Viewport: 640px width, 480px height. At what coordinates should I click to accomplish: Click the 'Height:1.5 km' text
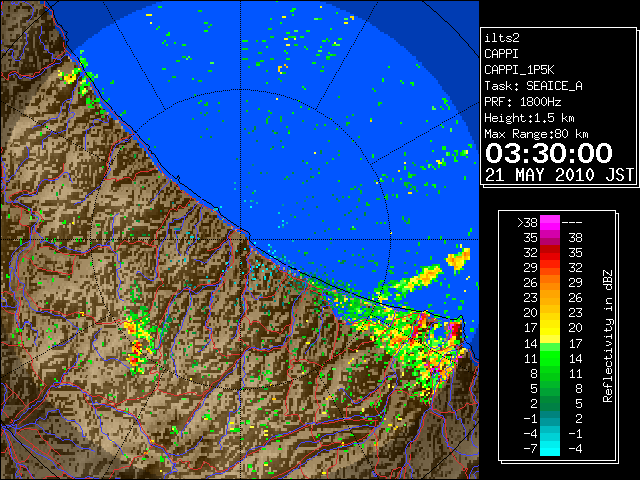point(529,118)
